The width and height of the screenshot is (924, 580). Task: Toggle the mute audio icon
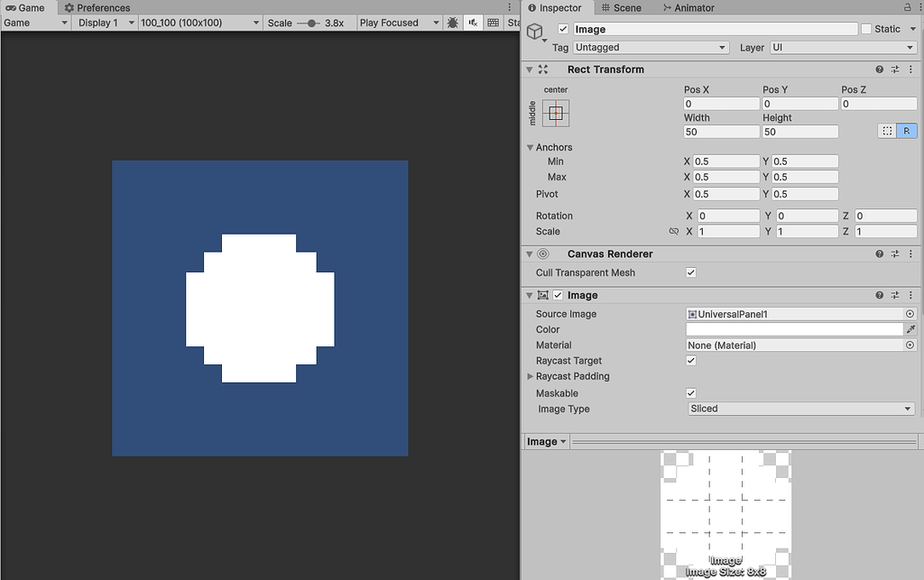tap(472, 23)
